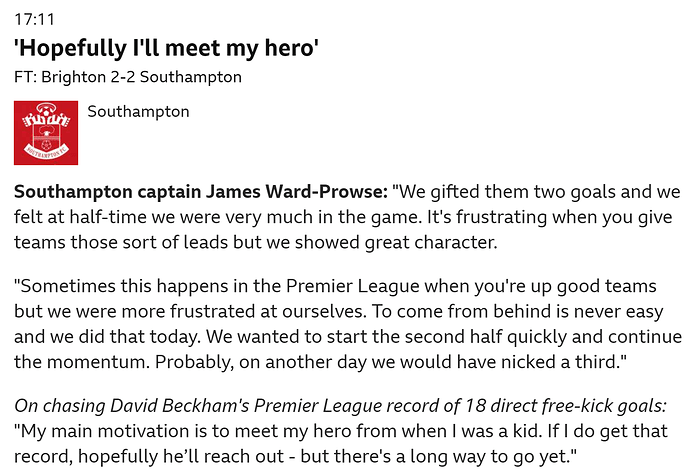Click the 17:11 timestamp
This screenshot has width=690, height=475.
coord(33,19)
